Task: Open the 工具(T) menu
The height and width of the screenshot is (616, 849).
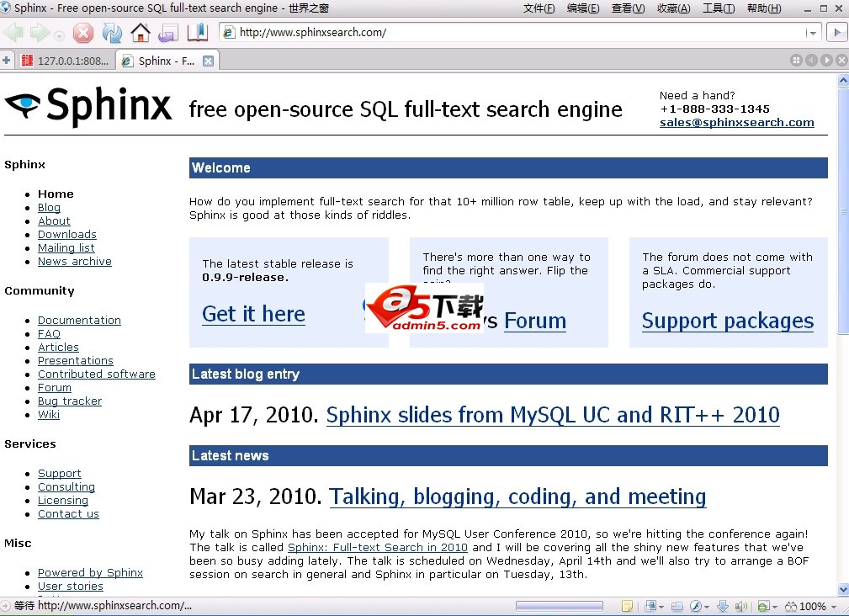Action: (719, 8)
